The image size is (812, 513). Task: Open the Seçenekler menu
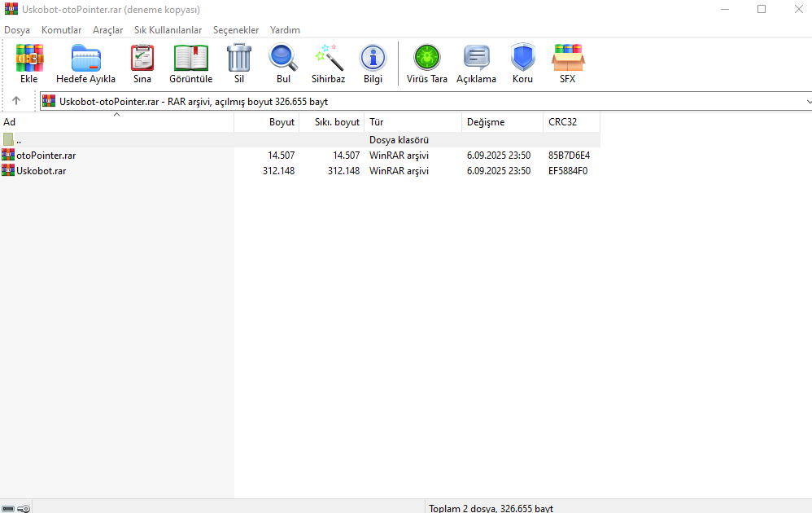[x=236, y=30]
